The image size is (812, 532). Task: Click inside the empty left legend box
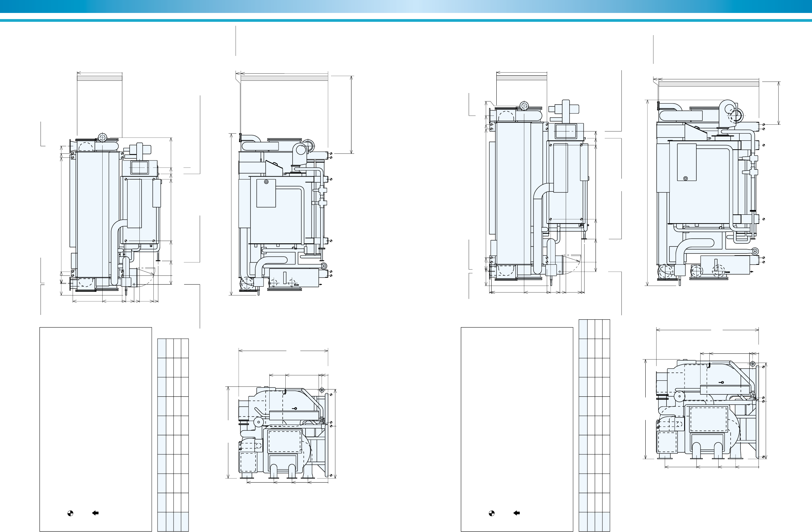pos(95,409)
